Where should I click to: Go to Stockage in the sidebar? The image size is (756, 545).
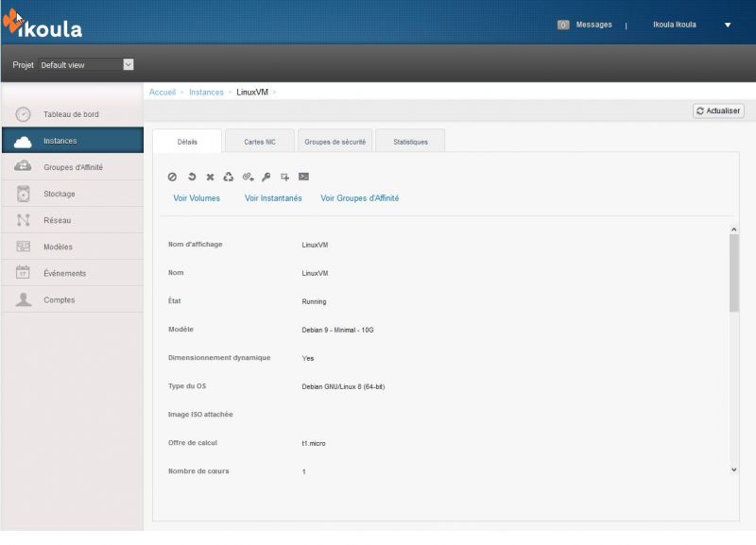[x=59, y=194]
